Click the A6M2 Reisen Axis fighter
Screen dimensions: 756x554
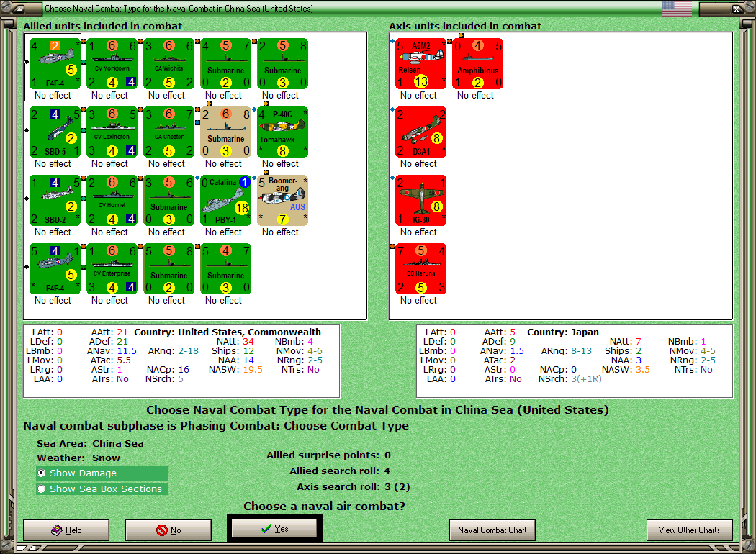pyautogui.click(x=420, y=64)
